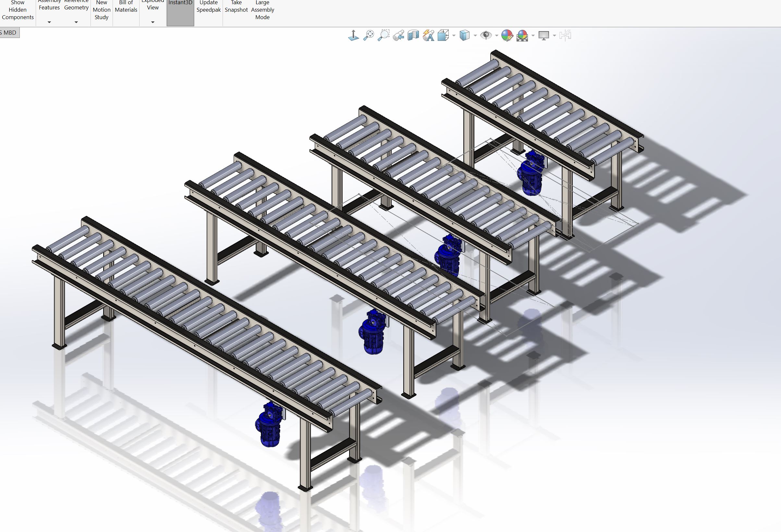Expand the Show Hidden Components dropdown
781x532 pixels.
[x=17, y=23]
